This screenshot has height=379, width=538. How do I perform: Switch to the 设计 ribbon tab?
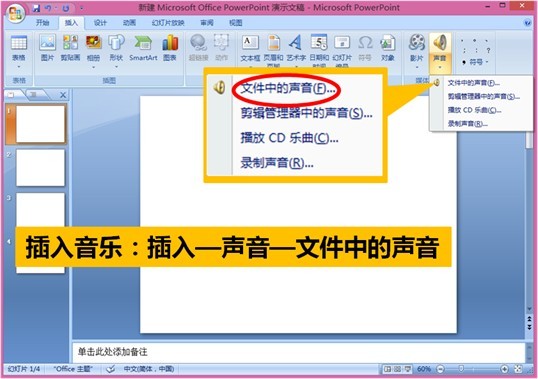coord(100,23)
